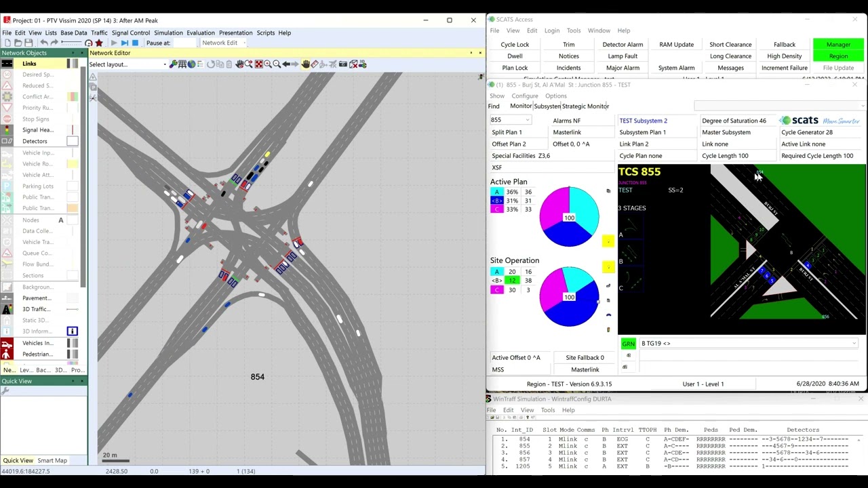
Task: Click Undo arrow in Vissim toolbar
Action: tap(44, 43)
